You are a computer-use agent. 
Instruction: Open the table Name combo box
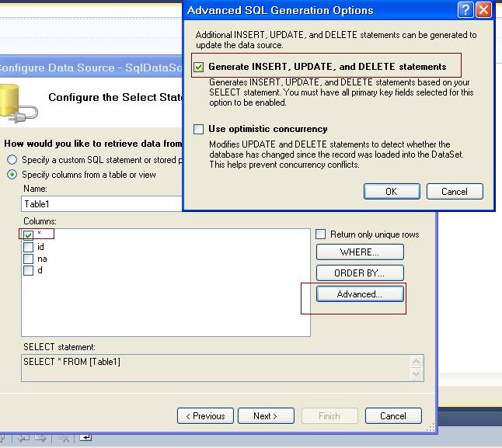point(102,203)
